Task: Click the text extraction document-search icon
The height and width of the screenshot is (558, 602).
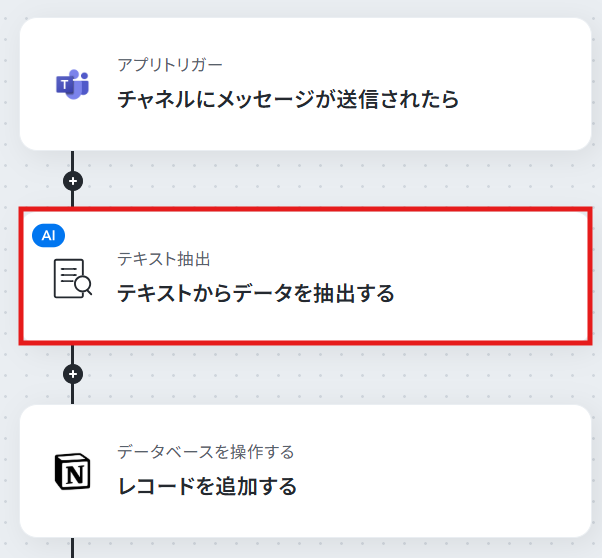Action: pyautogui.click(x=73, y=278)
